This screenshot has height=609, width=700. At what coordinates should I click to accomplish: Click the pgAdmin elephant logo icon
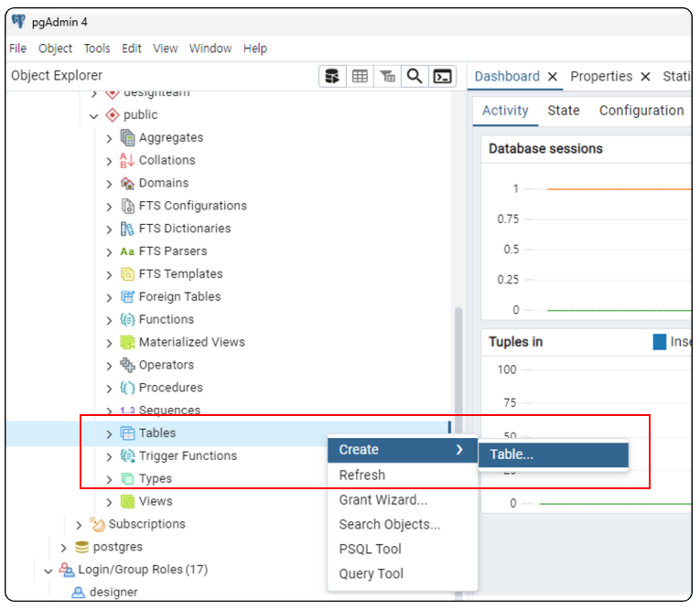pyautogui.click(x=18, y=21)
